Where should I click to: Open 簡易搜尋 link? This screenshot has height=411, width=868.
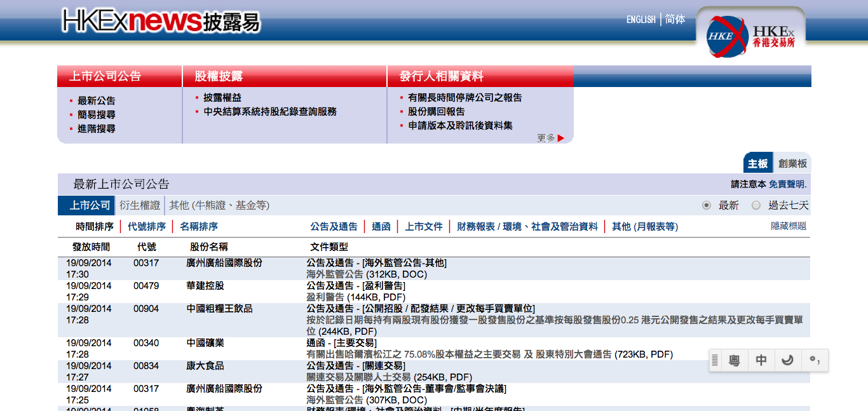click(97, 115)
